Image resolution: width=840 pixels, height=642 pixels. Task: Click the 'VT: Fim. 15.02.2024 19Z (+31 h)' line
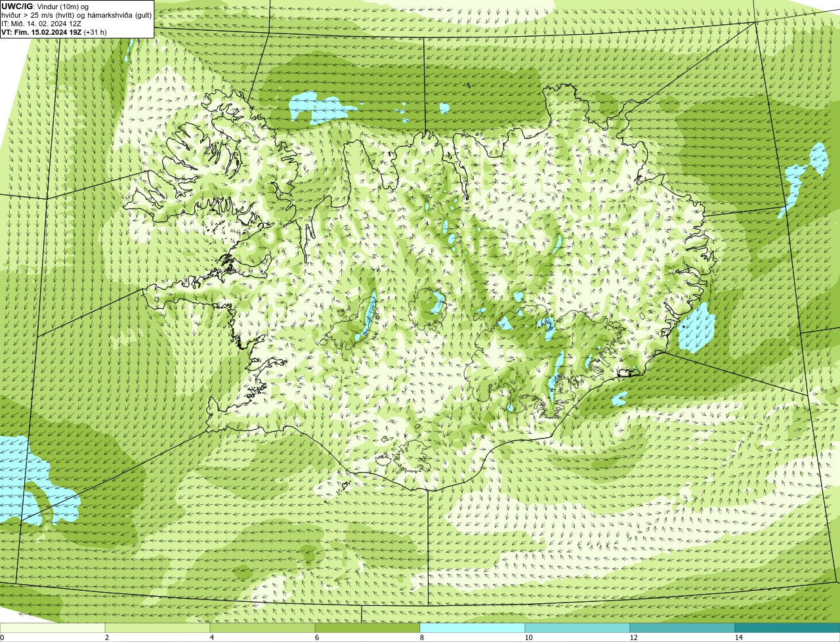click(x=54, y=32)
